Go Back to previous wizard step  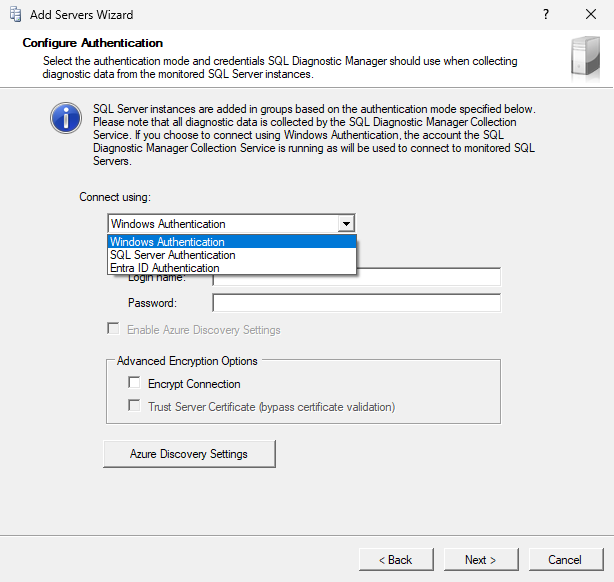coord(394,559)
